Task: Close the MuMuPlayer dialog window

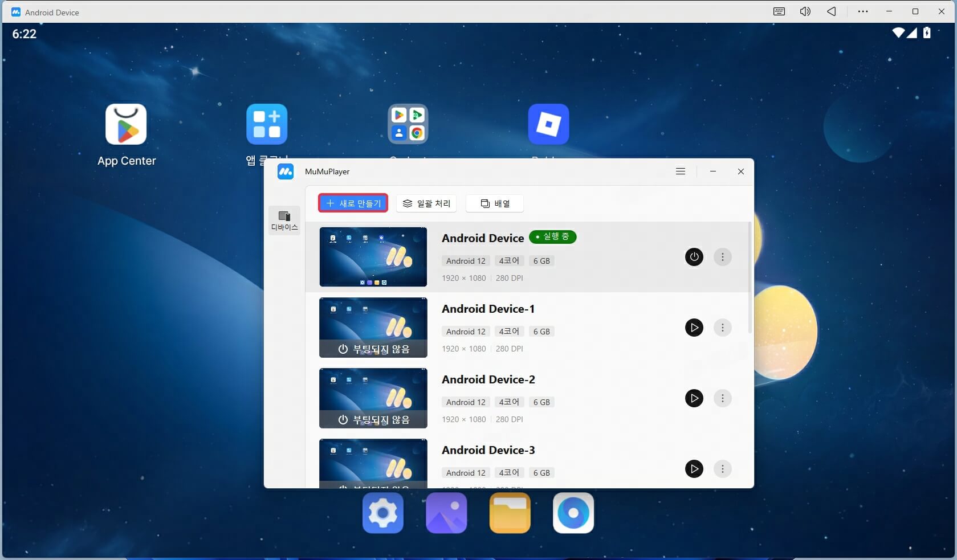Action: point(741,171)
